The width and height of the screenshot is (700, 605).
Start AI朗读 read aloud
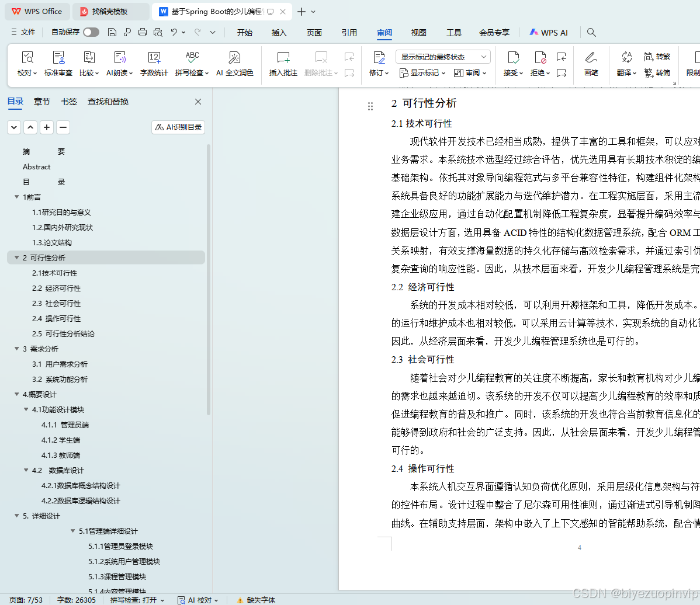point(120,63)
